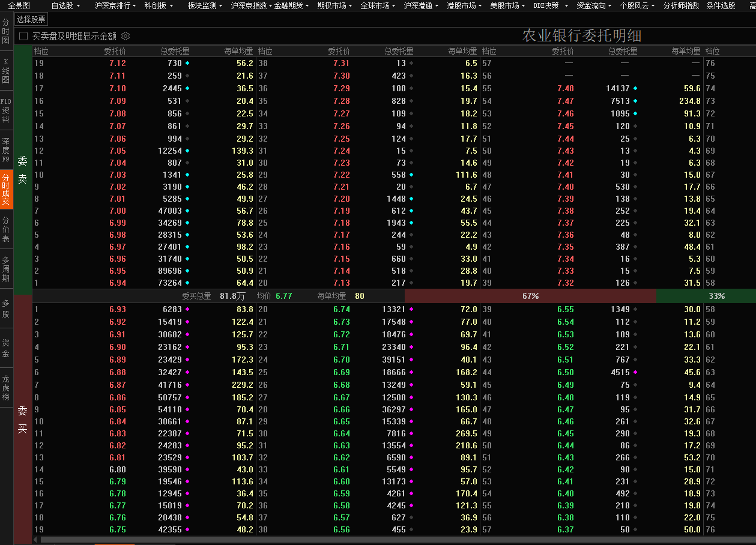The image size is (756, 545).
Task: Click the 委买 side label
Action: pos(22,420)
